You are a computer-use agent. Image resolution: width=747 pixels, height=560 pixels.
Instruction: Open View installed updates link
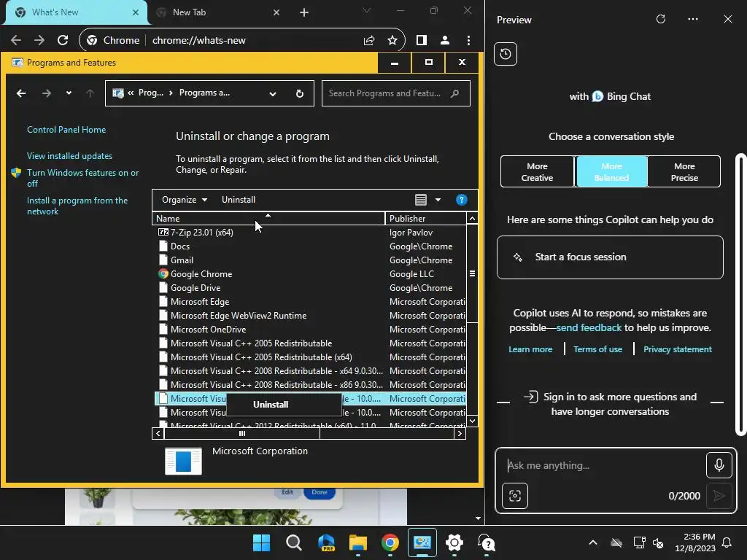point(69,156)
